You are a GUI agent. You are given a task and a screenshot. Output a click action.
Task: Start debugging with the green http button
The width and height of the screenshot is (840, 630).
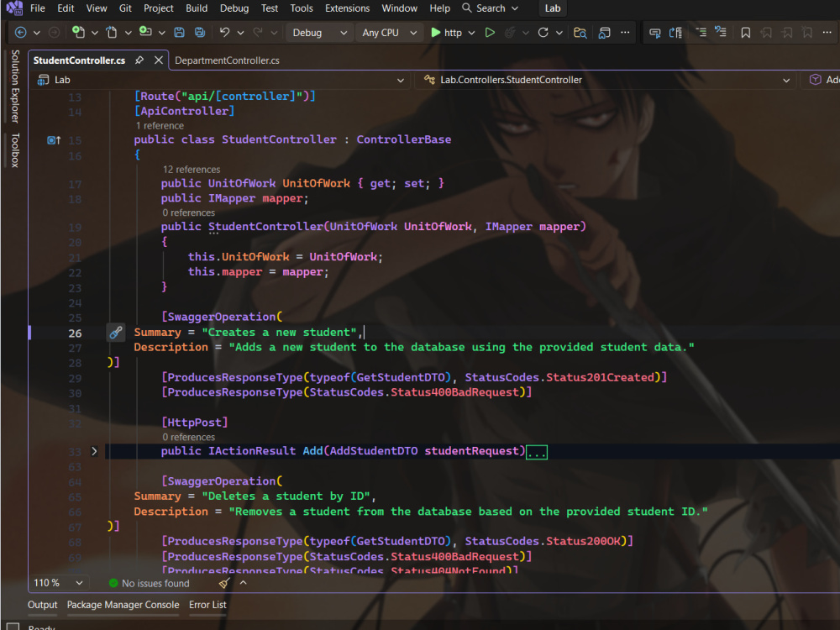coord(447,33)
